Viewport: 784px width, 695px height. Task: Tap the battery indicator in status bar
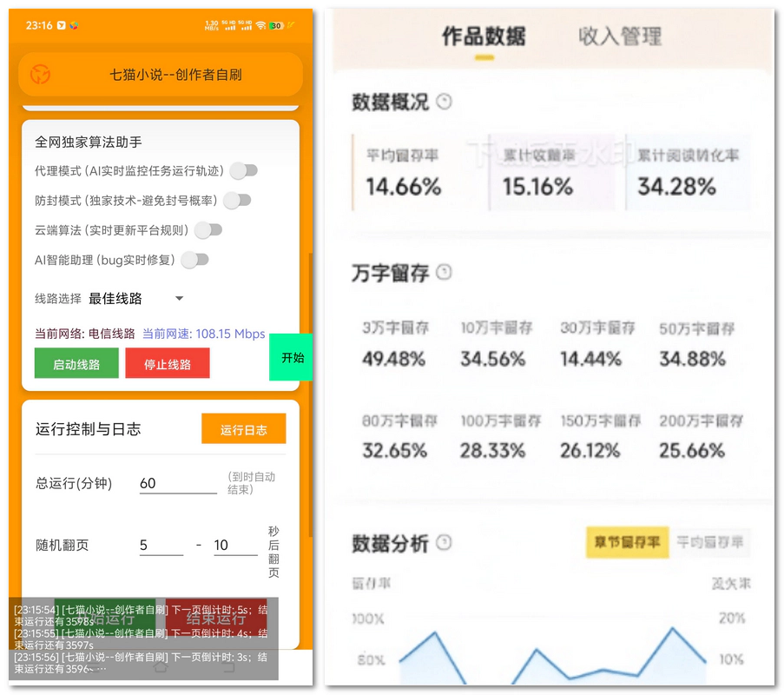pos(276,26)
